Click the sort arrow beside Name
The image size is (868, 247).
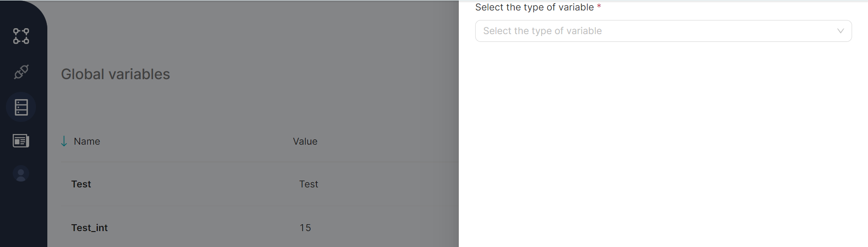click(64, 141)
